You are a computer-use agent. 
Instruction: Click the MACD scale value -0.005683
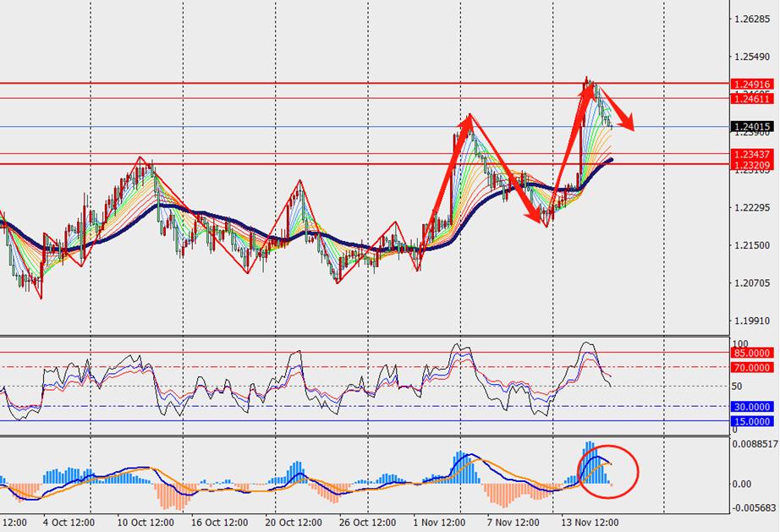click(x=754, y=507)
